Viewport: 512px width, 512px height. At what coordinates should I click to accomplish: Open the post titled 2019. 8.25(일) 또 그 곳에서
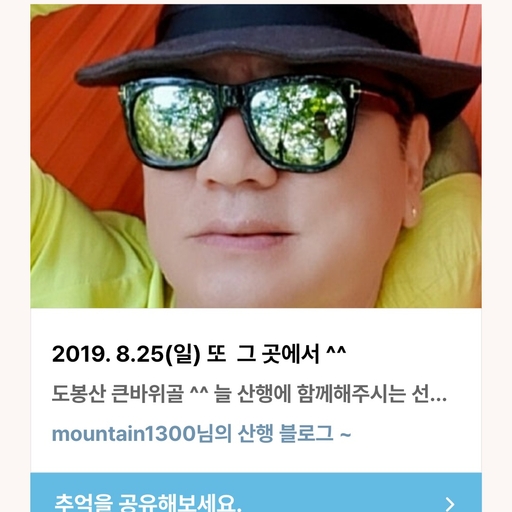pos(199,354)
